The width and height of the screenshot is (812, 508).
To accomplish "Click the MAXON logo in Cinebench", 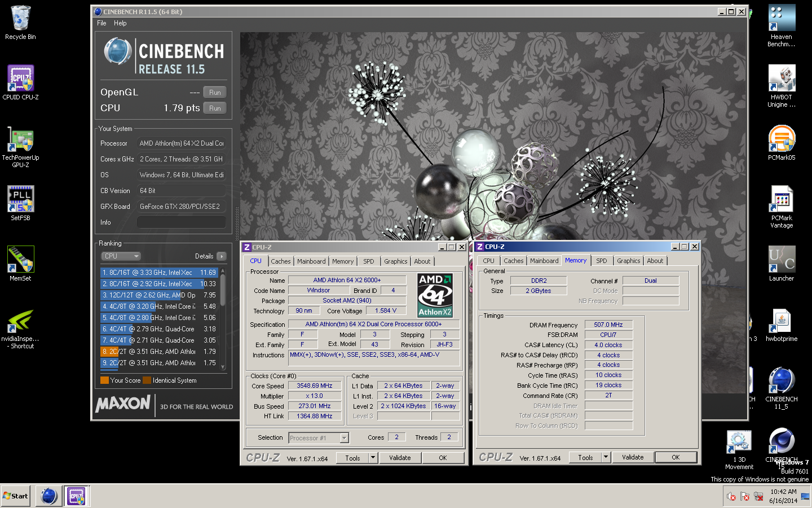I will coord(123,404).
